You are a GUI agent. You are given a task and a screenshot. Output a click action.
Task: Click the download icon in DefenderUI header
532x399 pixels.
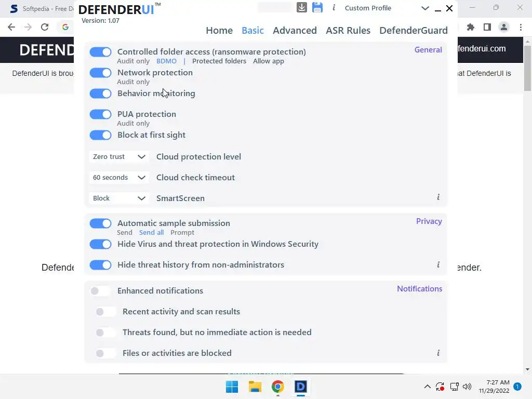[301, 7]
